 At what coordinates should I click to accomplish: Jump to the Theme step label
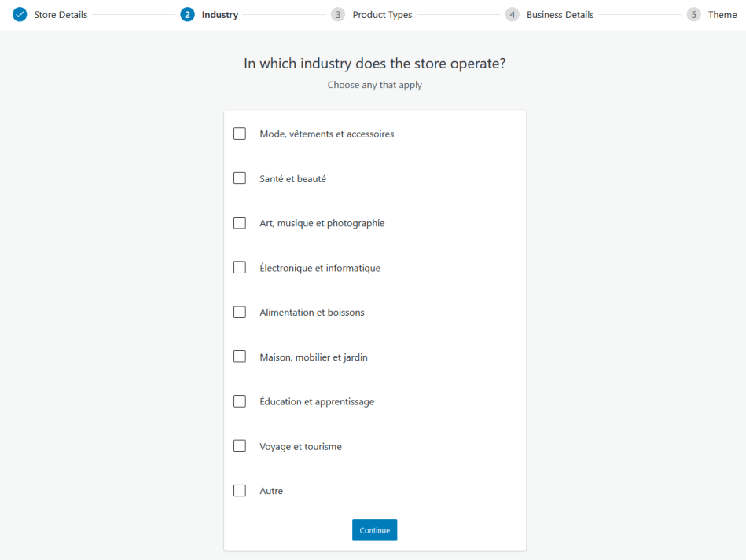722,15
